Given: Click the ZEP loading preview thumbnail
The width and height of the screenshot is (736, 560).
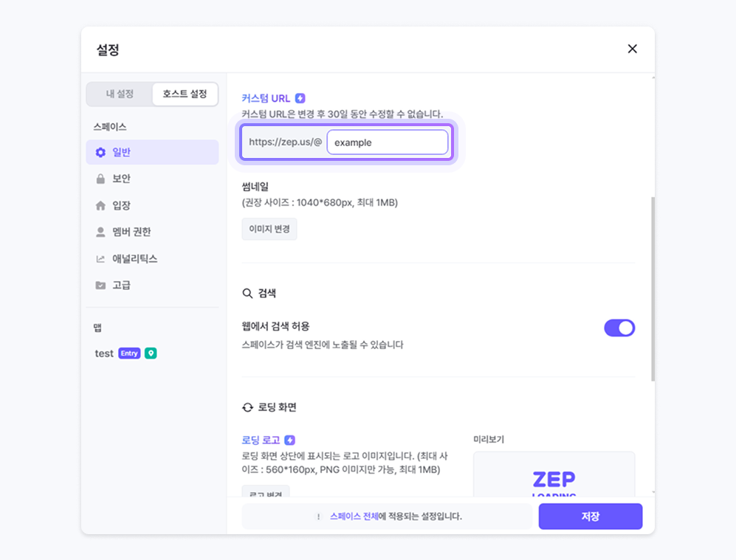Looking at the screenshot, I should click(x=554, y=476).
